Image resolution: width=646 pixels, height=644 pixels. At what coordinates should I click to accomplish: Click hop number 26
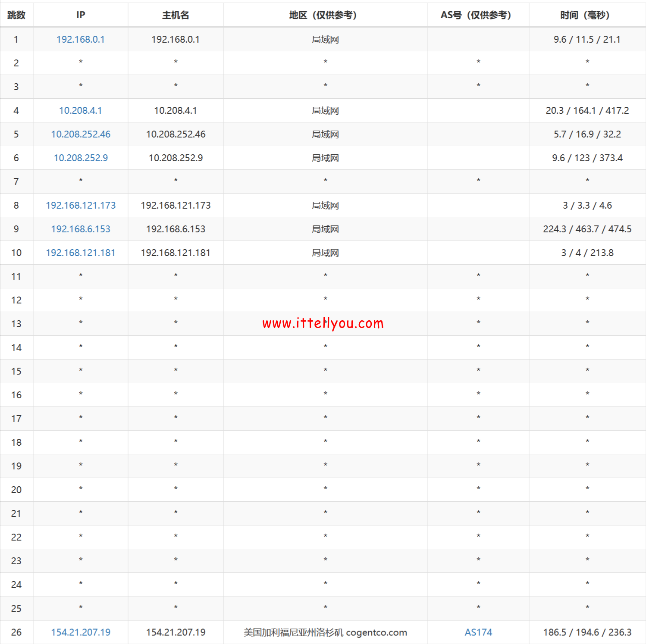tap(16, 632)
